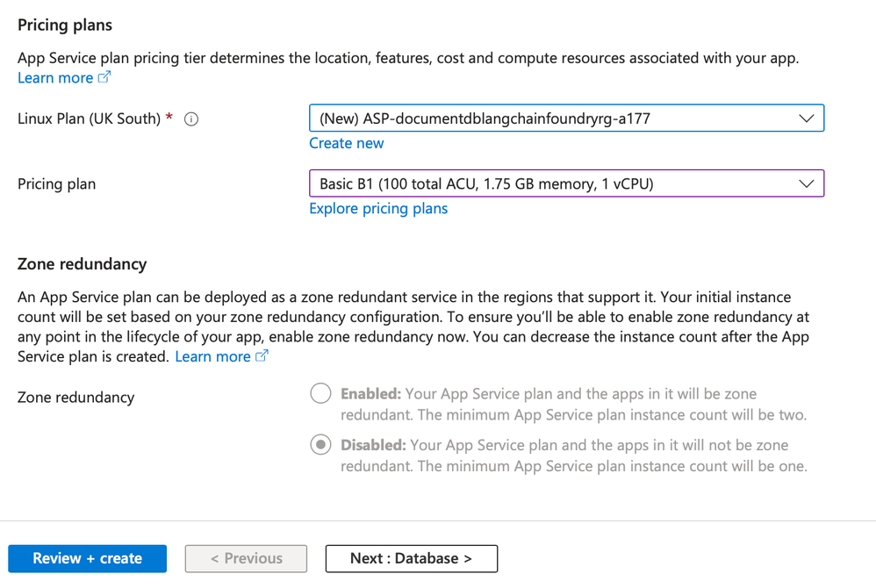This screenshot has width=876, height=588.
Task: Click the Previous button
Action: pos(246,558)
